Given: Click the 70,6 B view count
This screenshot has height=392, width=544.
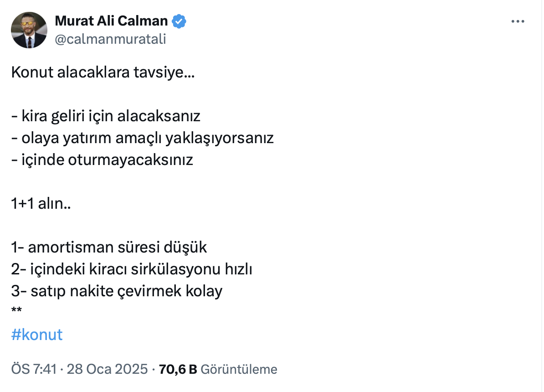Looking at the screenshot, I should click(178, 369).
